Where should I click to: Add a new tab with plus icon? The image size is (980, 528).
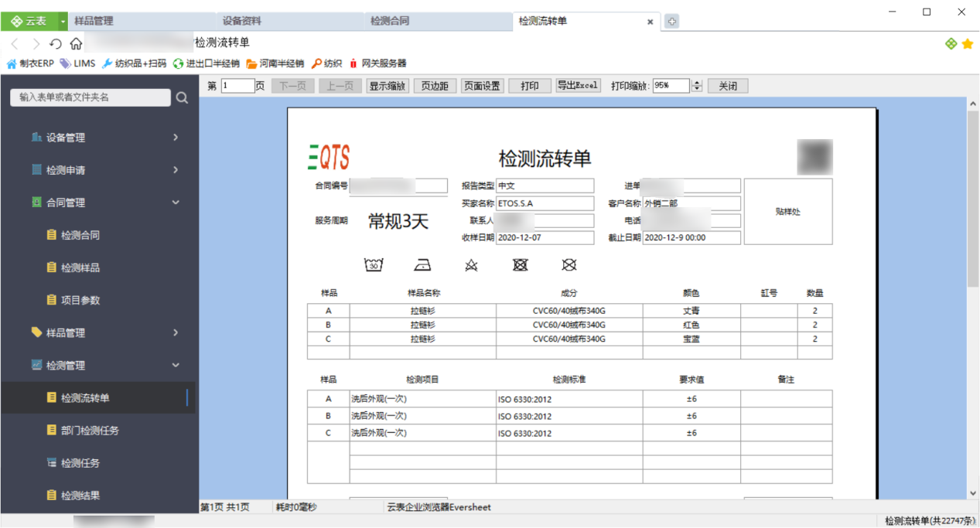(x=671, y=22)
